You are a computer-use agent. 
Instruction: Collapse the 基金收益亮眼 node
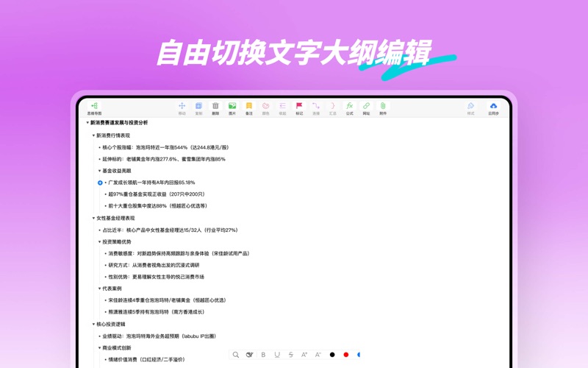[99, 171]
